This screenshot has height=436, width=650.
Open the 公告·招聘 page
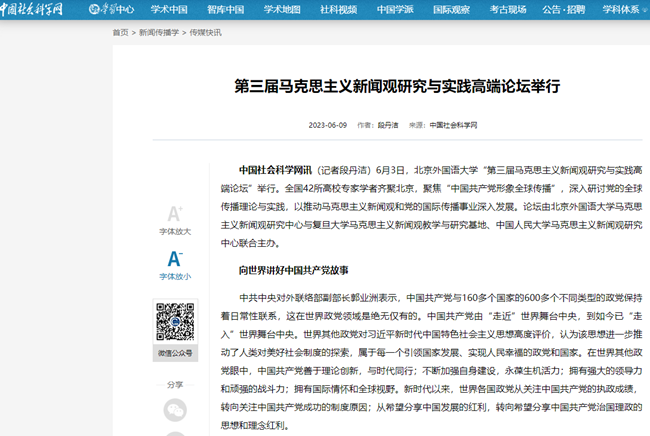click(x=564, y=9)
